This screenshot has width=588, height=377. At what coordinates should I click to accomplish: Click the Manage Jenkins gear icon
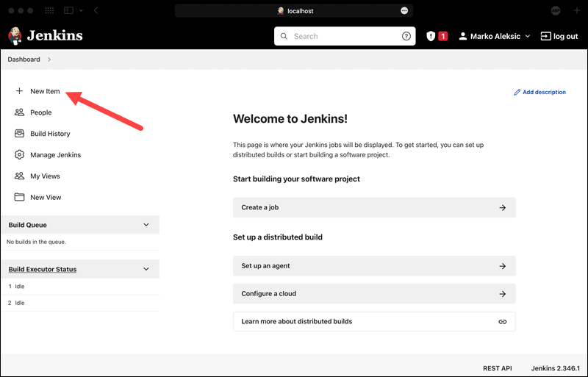point(19,154)
